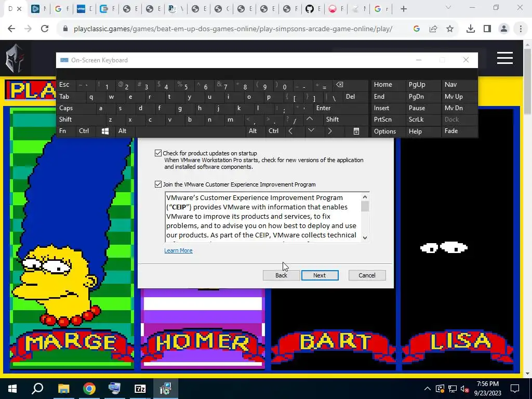
Task: Open the notification center
Action: 515,389
